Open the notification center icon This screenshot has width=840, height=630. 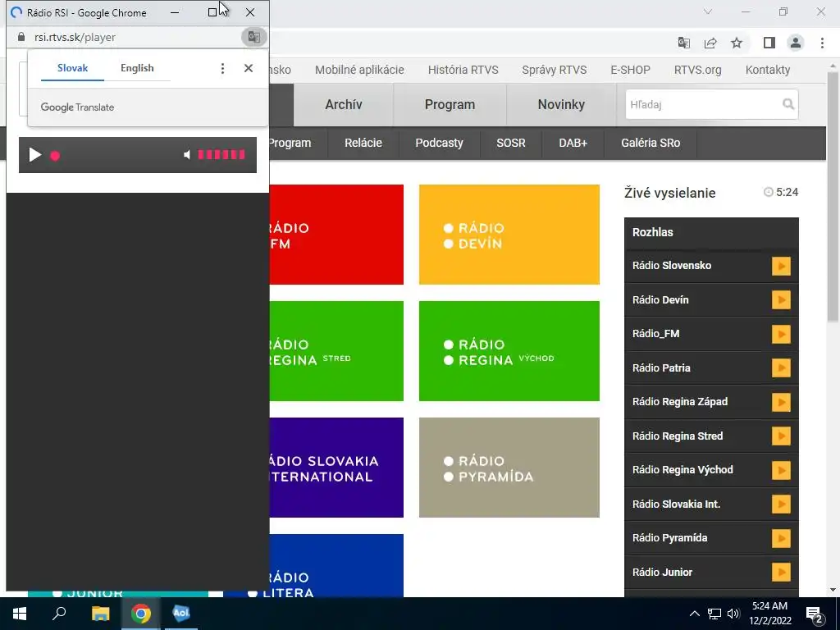click(x=815, y=614)
